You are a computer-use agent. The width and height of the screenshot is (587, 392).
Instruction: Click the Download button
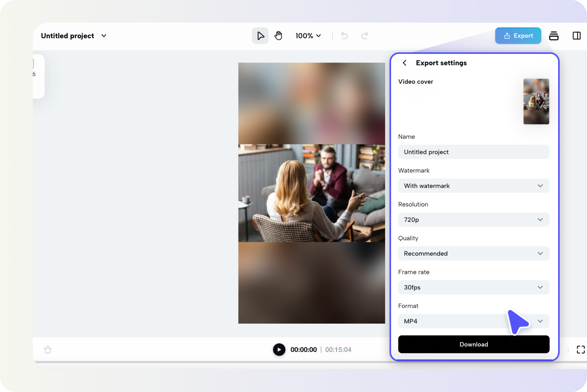pyautogui.click(x=473, y=344)
